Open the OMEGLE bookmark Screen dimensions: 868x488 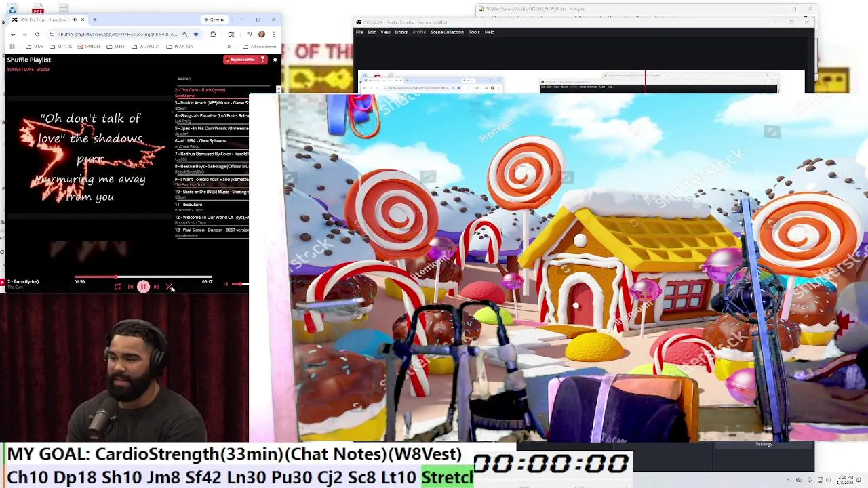pos(90,47)
